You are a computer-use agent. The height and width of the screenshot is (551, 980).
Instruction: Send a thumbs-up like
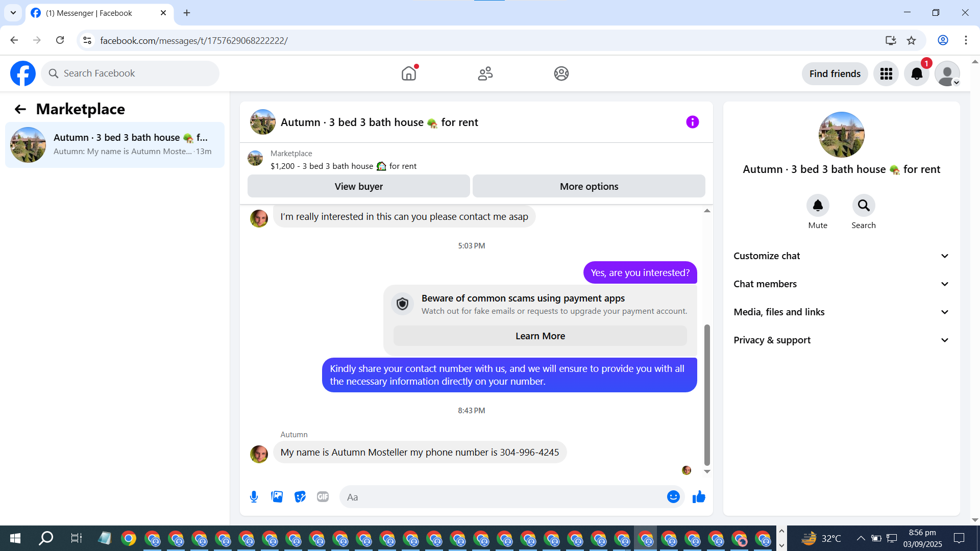coord(699,497)
